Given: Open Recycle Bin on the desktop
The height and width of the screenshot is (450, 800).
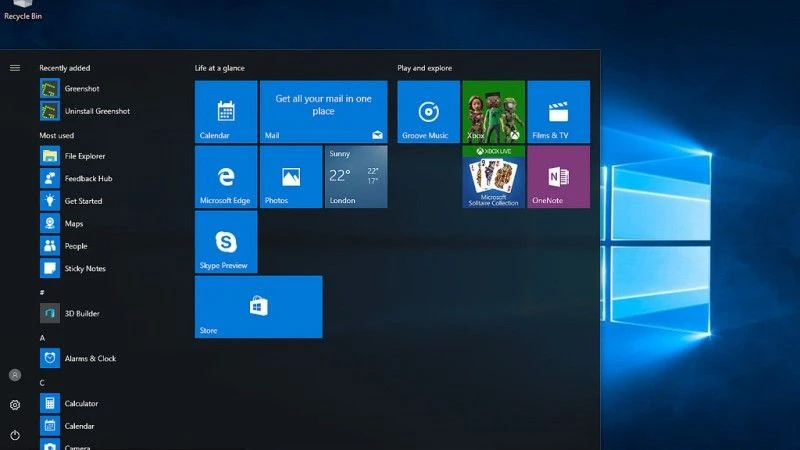Looking at the screenshot, I should [x=23, y=10].
